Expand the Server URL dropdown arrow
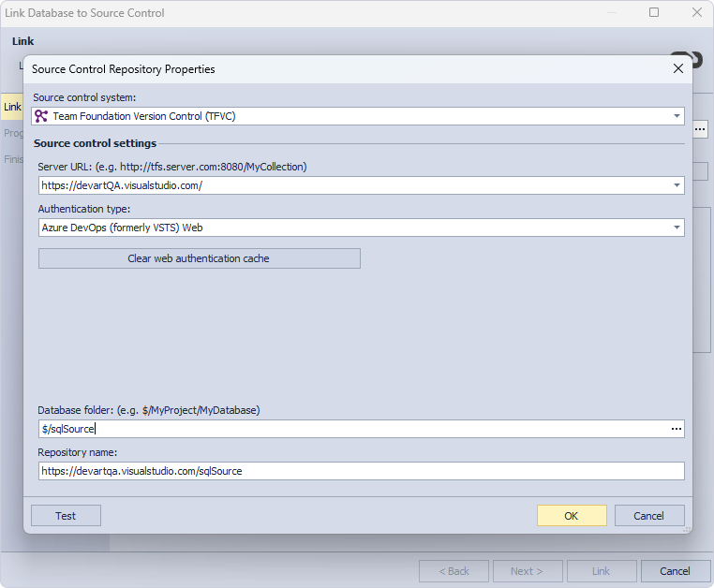Screen dimensions: 714x588 coord(677,185)
